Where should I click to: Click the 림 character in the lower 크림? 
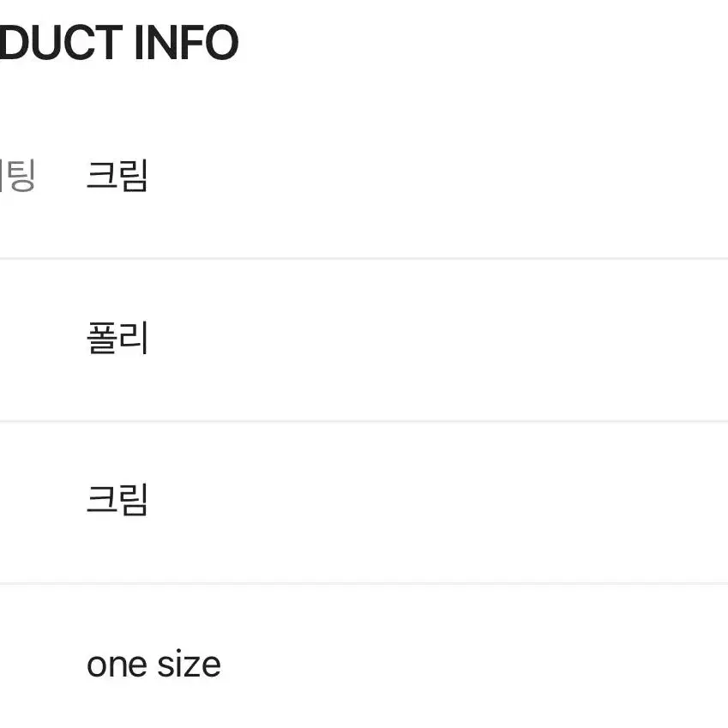134,500
